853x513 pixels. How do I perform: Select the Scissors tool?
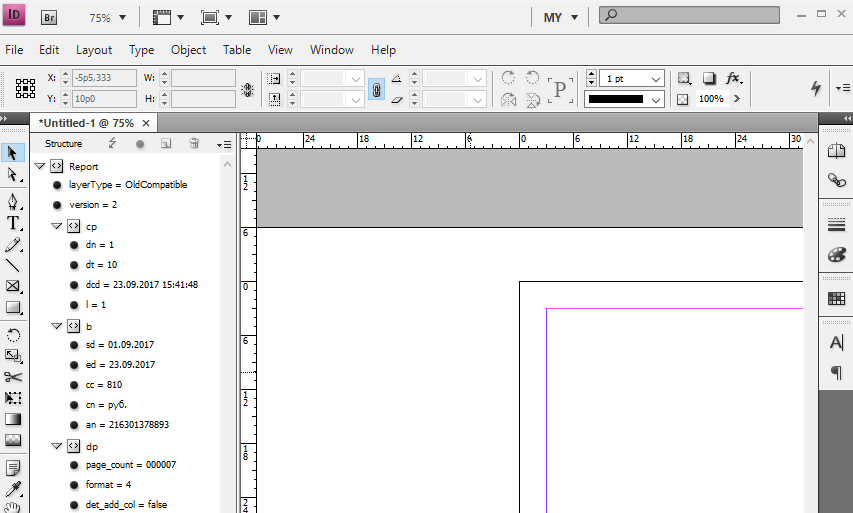[x=13, y=377]
